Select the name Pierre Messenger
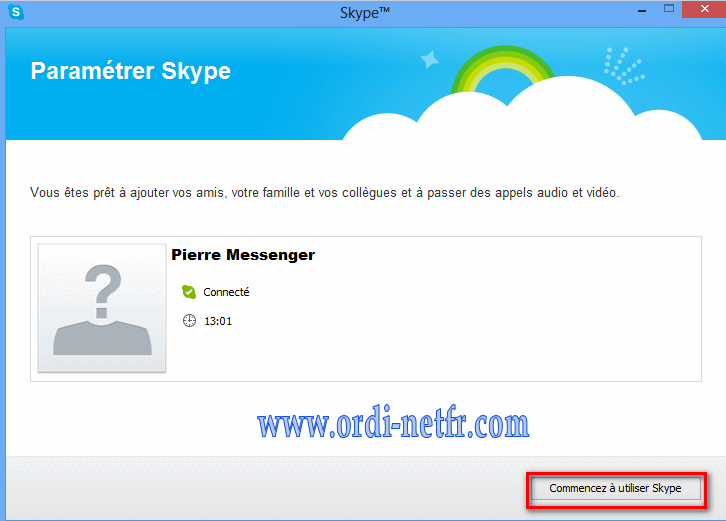 (x=243, y=255)
